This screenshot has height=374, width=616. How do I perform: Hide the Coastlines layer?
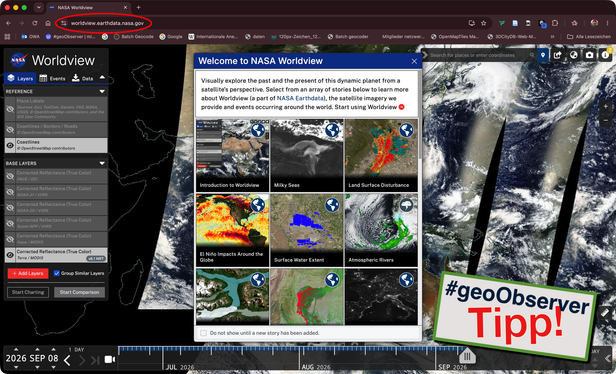10,145
